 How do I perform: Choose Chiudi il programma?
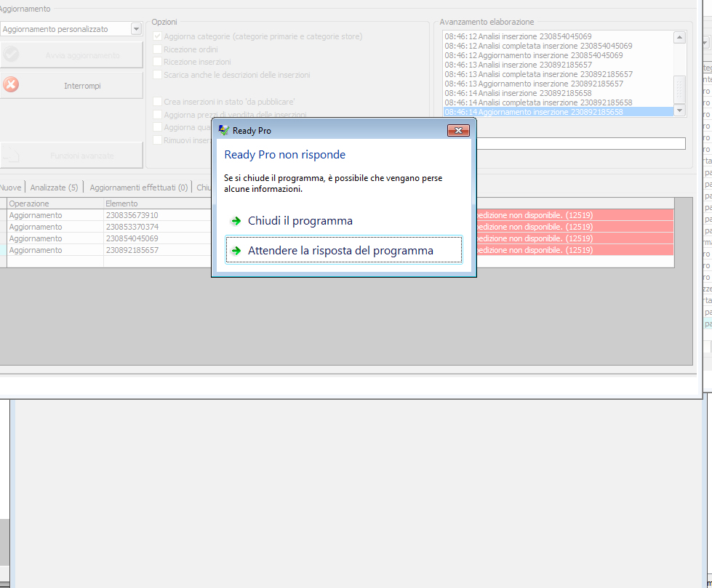344,221
